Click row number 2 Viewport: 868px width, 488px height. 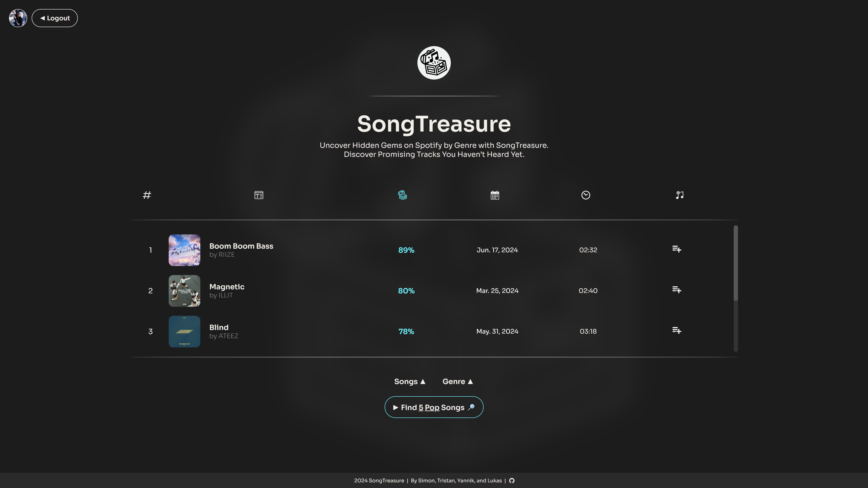click(x=151, y=291)
